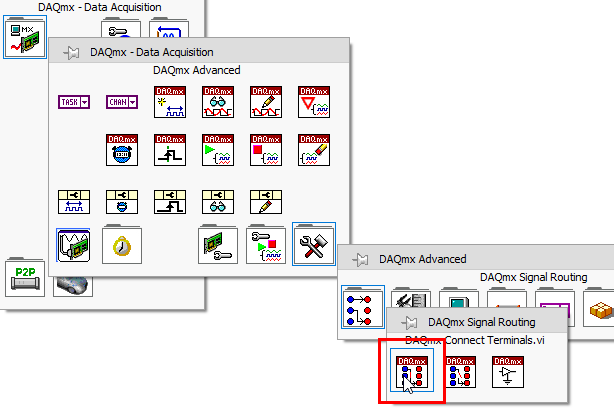This screenshot has height=418, width=614.
Task: Select the DAQmx Trigger VI icon
Action: [x=170, y=150]
